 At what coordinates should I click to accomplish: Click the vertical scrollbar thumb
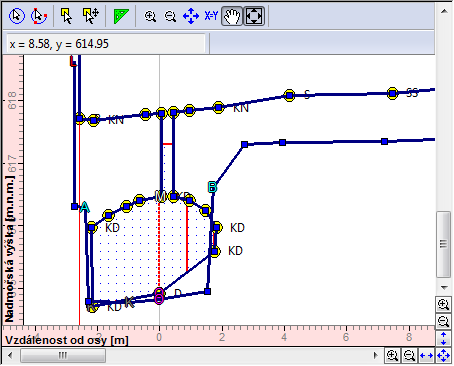[x=444, y=244]
